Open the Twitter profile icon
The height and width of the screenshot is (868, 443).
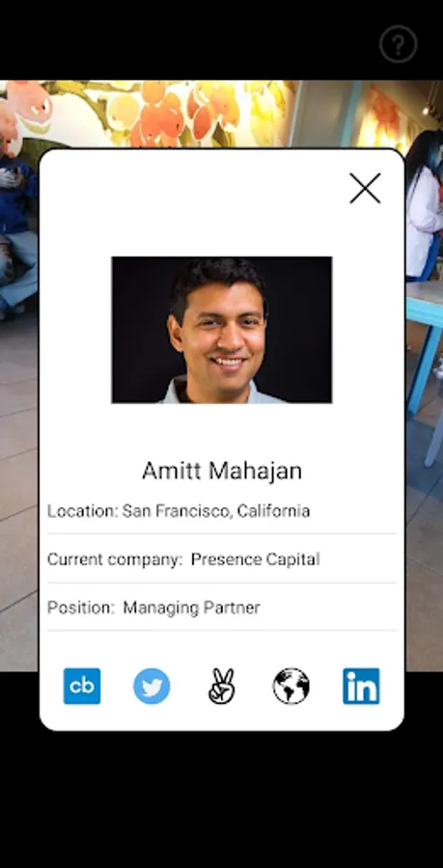coord(152,686)
